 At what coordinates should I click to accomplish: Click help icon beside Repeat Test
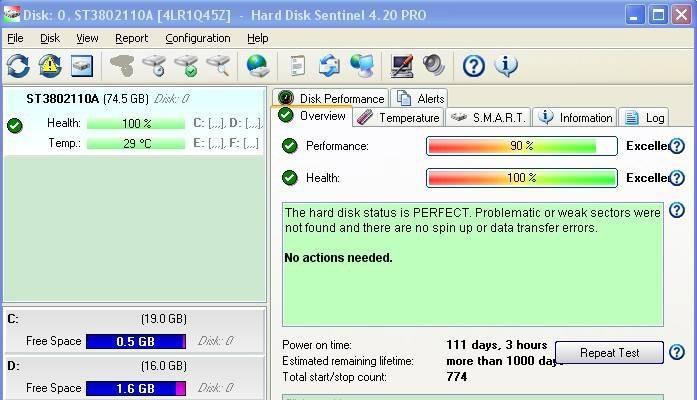point(677,352)
